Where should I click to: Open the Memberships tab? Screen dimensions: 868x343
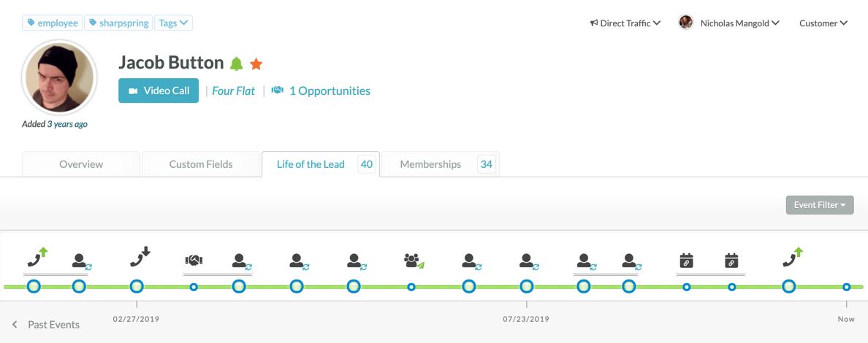click(430, 164)
